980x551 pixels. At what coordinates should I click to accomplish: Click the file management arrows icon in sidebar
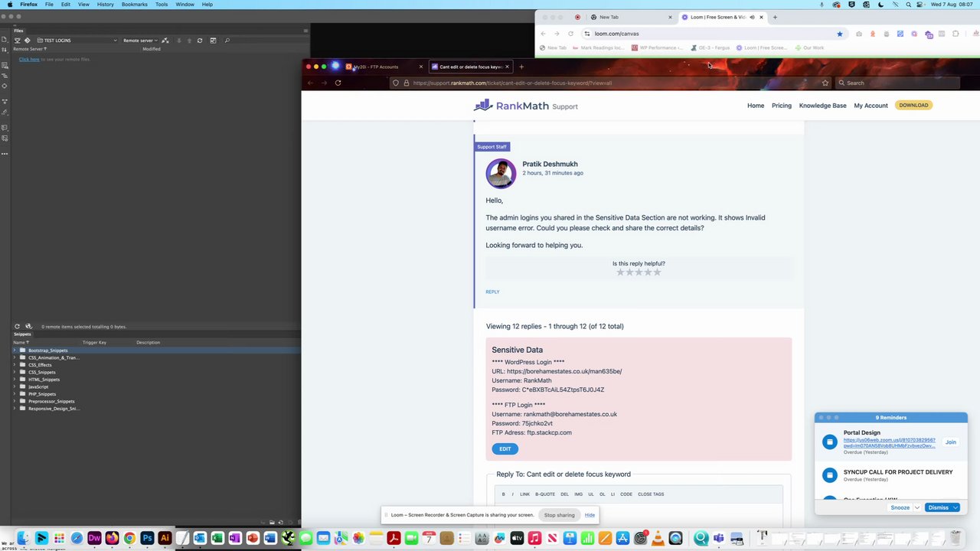5,50
